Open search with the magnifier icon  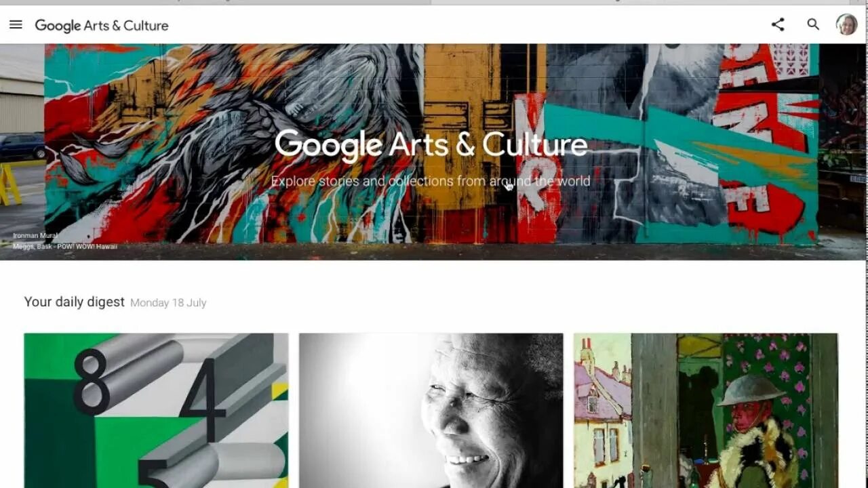(813, 25)
